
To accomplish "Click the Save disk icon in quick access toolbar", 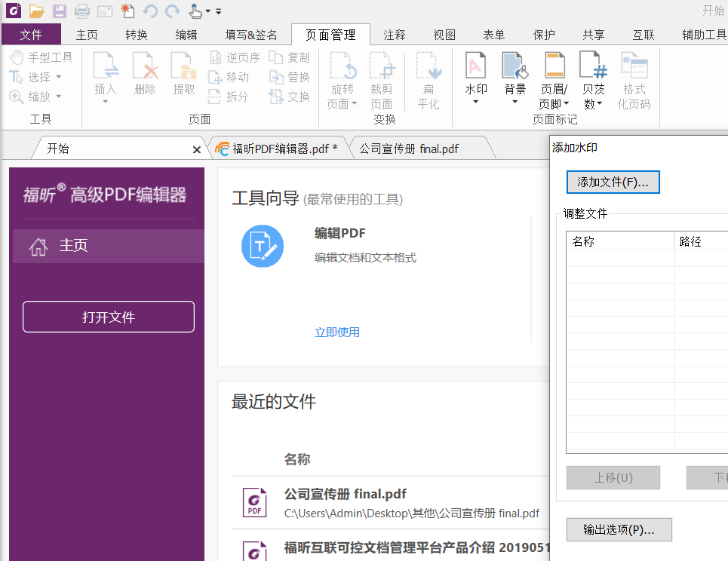I will tap(60, 11).
